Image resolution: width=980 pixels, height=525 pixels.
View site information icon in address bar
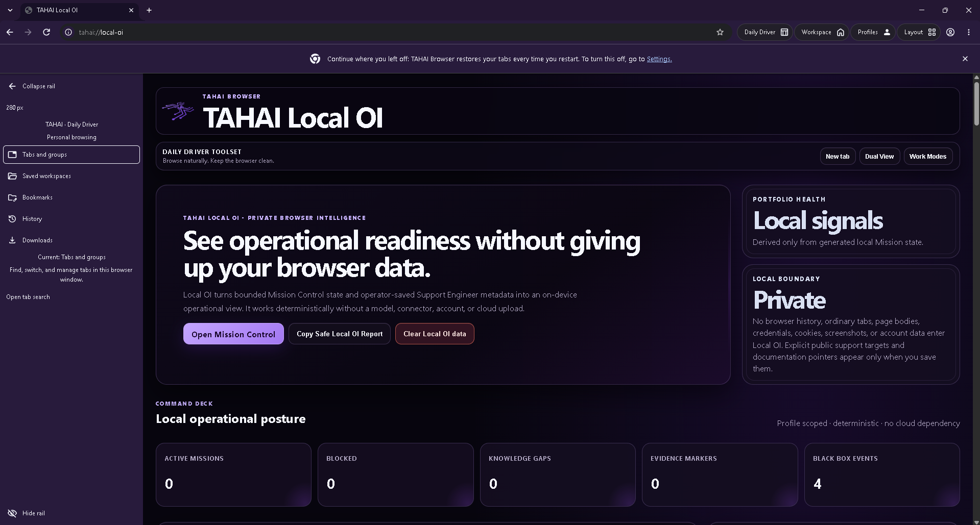tap(68, 32)
